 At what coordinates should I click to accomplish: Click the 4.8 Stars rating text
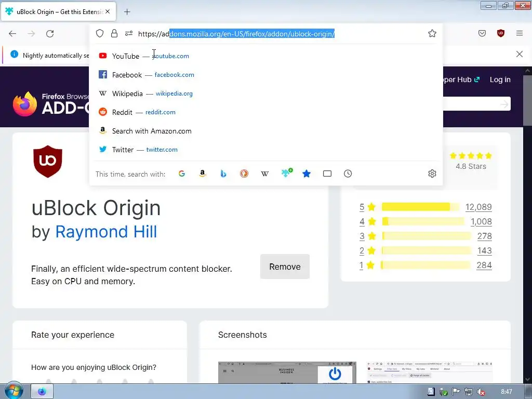tap(471, 166)
